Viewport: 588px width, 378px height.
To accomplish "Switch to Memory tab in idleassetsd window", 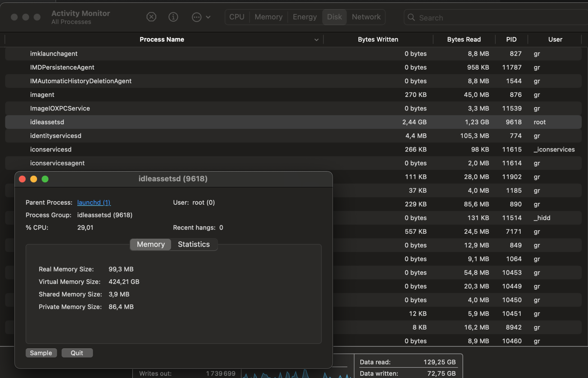I will coord(151,244).
